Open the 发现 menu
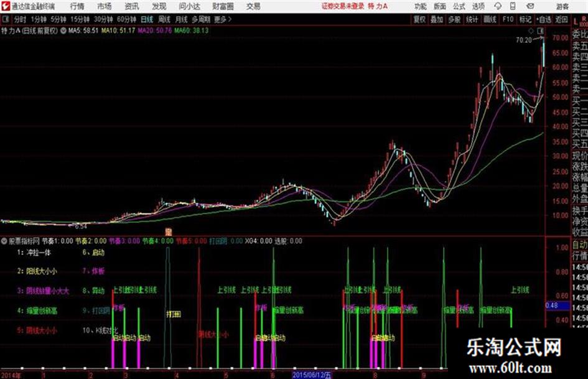The height and width of the screenshot is (379, 588). coord(159,6)
